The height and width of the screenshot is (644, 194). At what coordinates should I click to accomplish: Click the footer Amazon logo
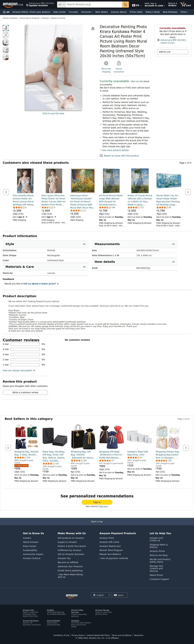coord(72,596)
